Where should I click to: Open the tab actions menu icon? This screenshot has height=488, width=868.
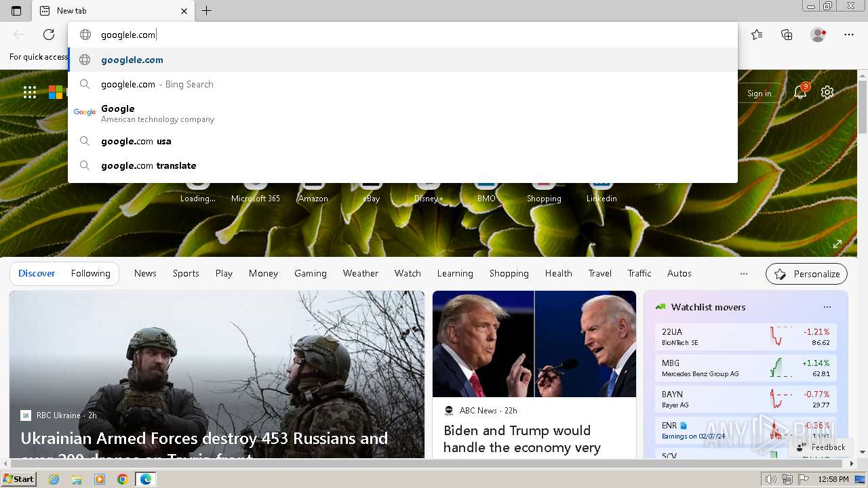(x=16, y=11)
